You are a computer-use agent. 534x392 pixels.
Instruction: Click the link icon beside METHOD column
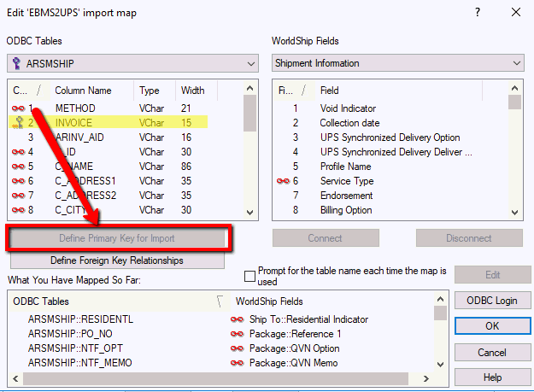[x=18, y=108]
